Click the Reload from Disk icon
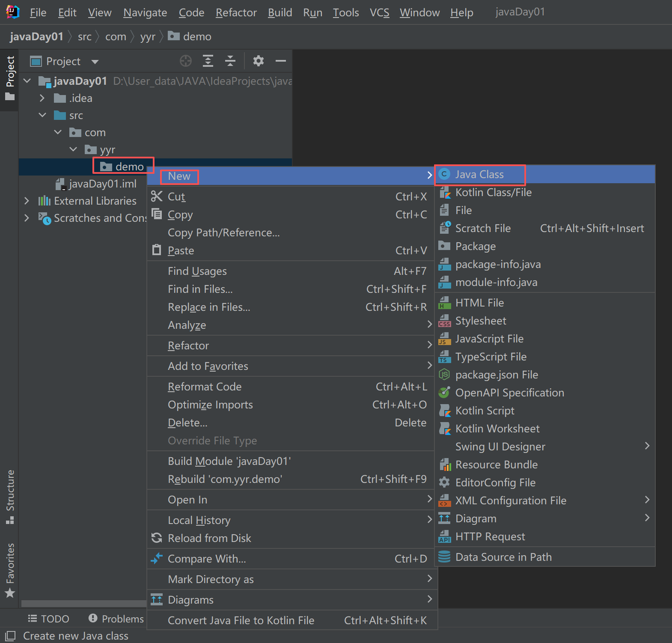Image resolution: width=672 pixels, height=643 pixels. coord(156,538)
